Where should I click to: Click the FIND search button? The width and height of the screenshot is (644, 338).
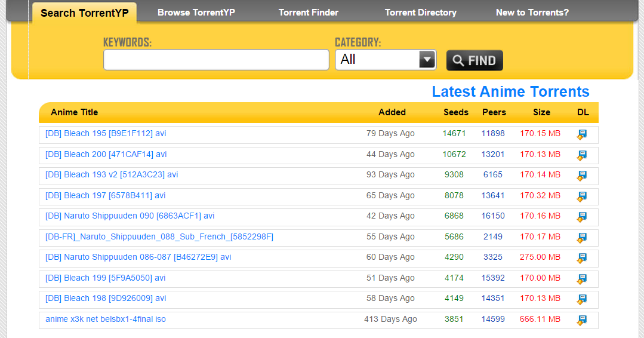(x=474, y=60)
